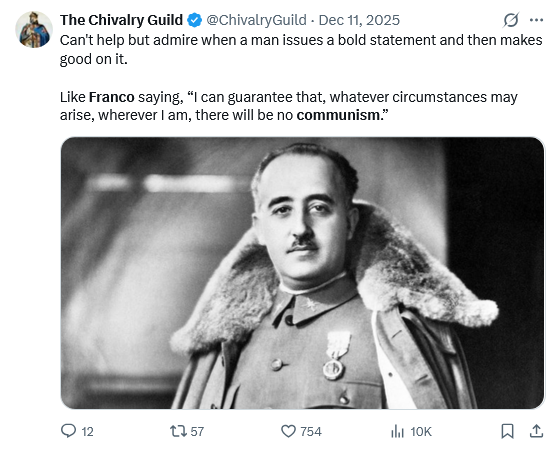This screenshot has width=559, height=451.
Task: Open the three-dot more options menu
Action: pyautogui.click(x=536, y=20)
